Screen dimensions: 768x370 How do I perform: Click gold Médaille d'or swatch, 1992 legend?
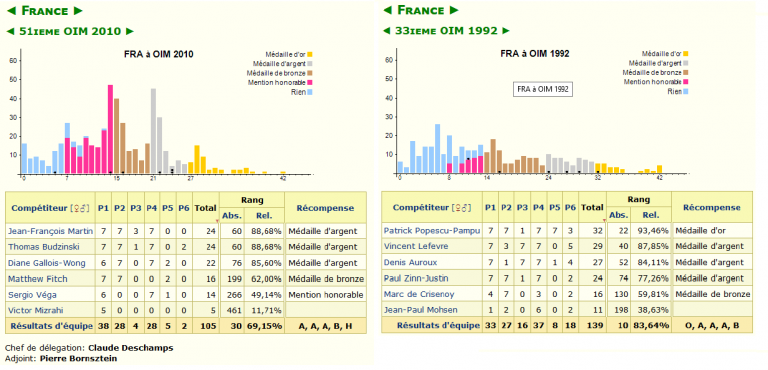pyautogui.click(x=686, y=53)
